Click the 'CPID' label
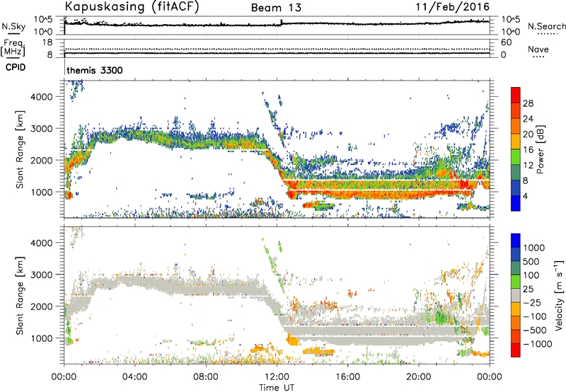566x392 pixels. pyautogui.click(x=16, y=67)
